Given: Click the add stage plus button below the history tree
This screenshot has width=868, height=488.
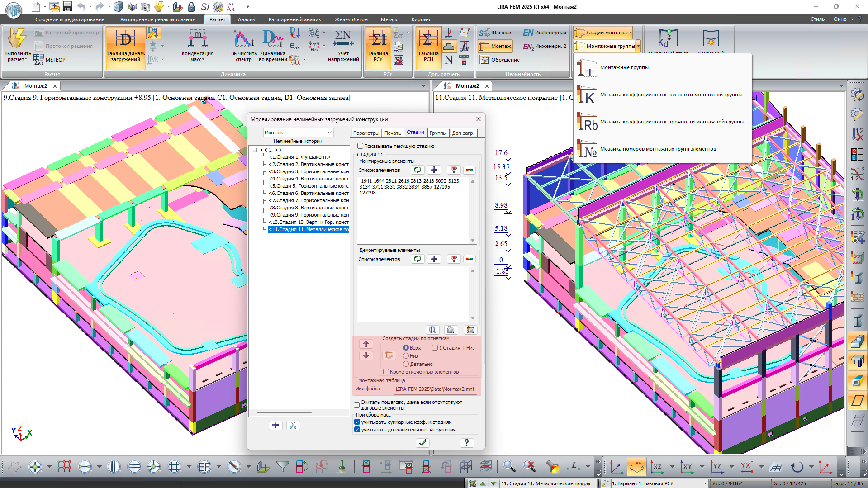Looking at the screenshot, I should (x=275, y=425).
